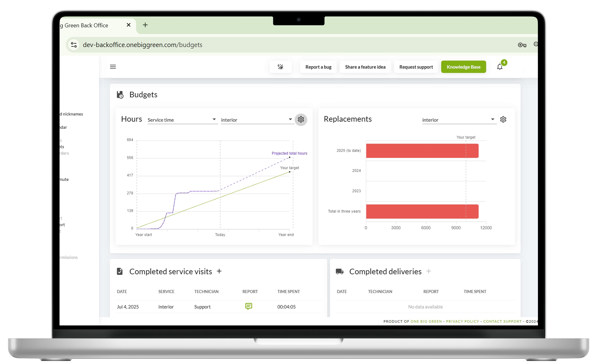Open the CONTACT SUPPORT footer link
Image resolution: width=596 pixels, height=364 pixels.
[502, 321]
